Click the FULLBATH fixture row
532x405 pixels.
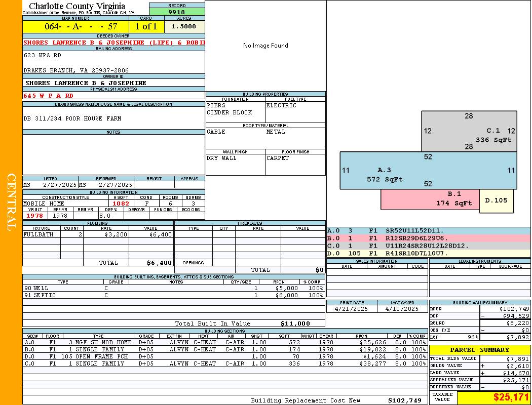(x=98, y=234)
